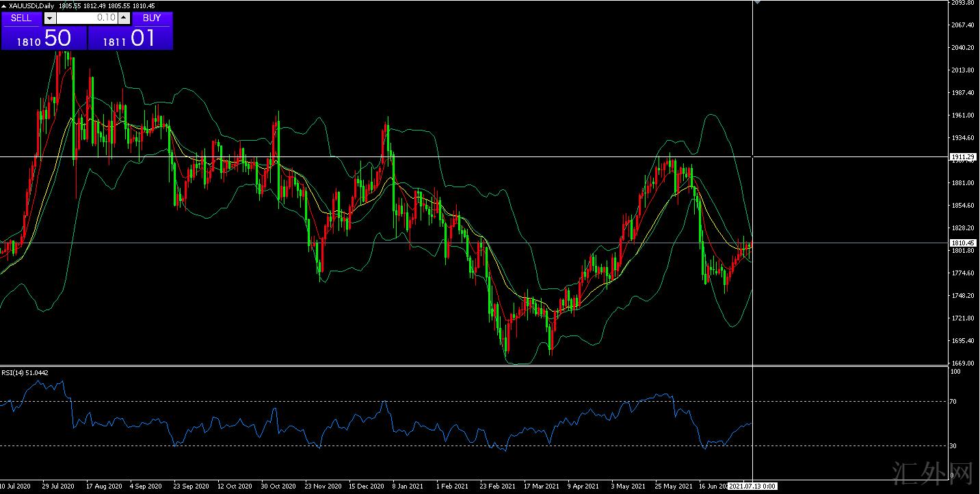The image size is (980, 494).
Task: Click the SELL button
Action: (21, 18)
